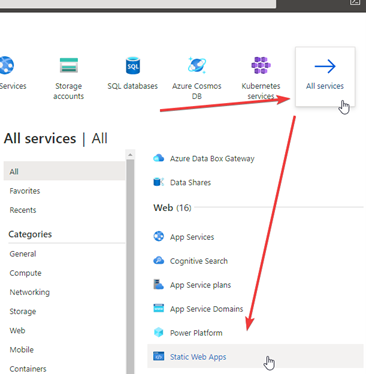This screenshot has height=374, width=366.
Task: Open the Storage accounts icon
Action: point(69,65)
